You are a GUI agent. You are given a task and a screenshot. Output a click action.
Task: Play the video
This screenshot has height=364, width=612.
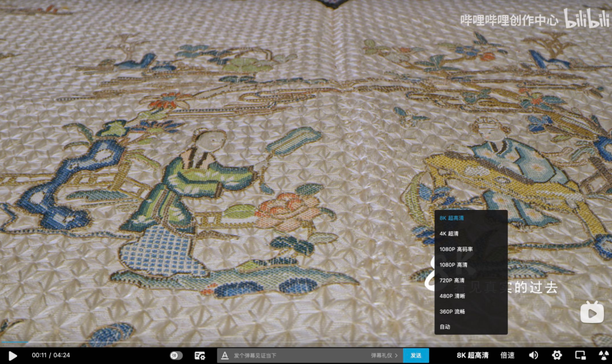(12, 355)
